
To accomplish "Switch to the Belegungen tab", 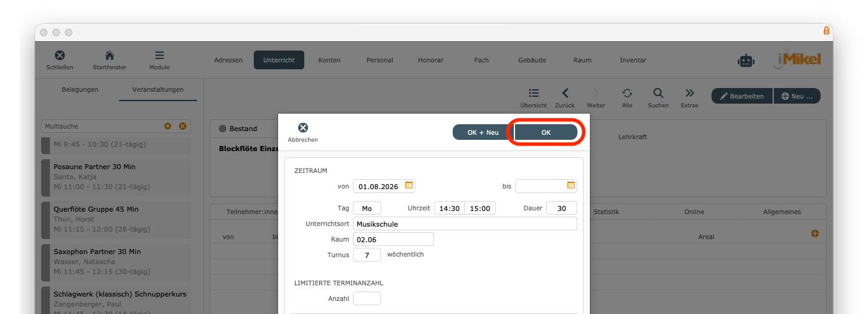I will point(80,89).
